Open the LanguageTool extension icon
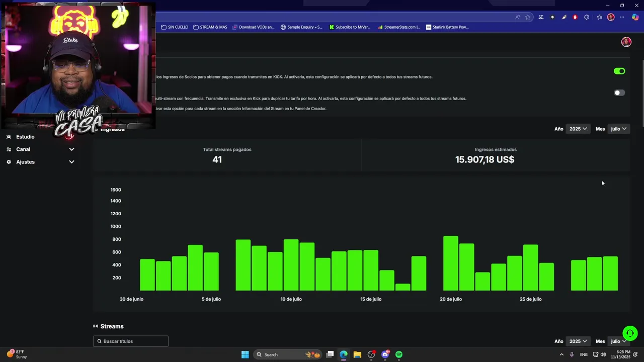 click(541, 17)
